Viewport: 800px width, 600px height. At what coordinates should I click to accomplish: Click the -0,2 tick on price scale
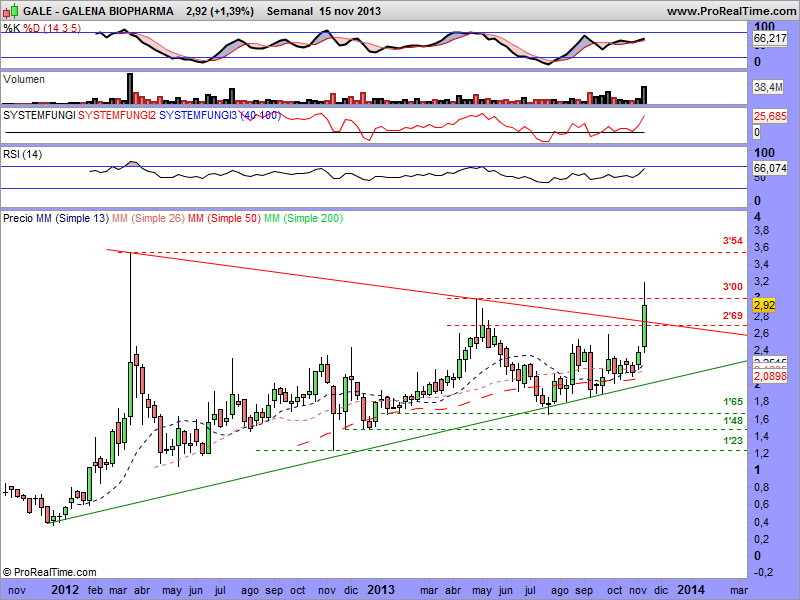pyautogui.click(x=763, y=573)
